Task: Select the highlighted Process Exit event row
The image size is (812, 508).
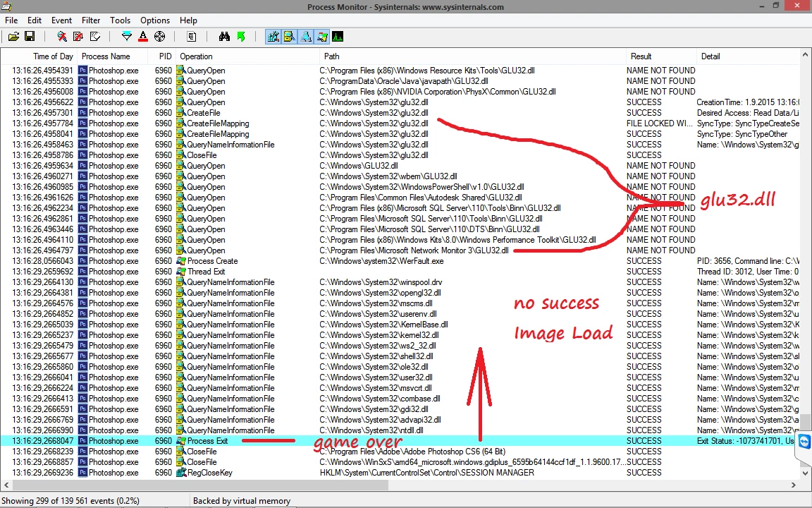Action: [400, 440]
